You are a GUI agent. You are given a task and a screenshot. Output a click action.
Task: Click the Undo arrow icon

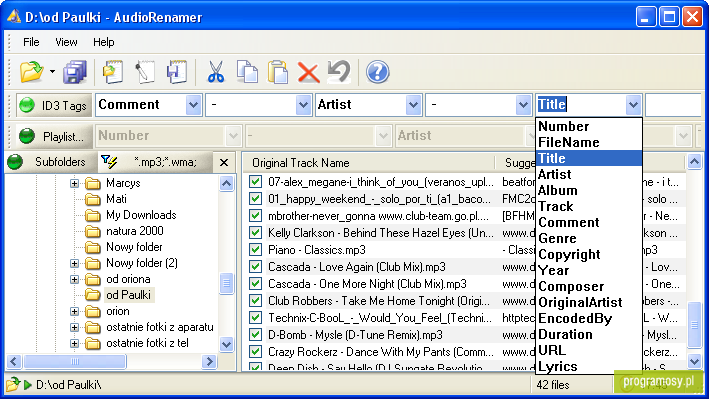pyautogui.click(x=339, y=72)
